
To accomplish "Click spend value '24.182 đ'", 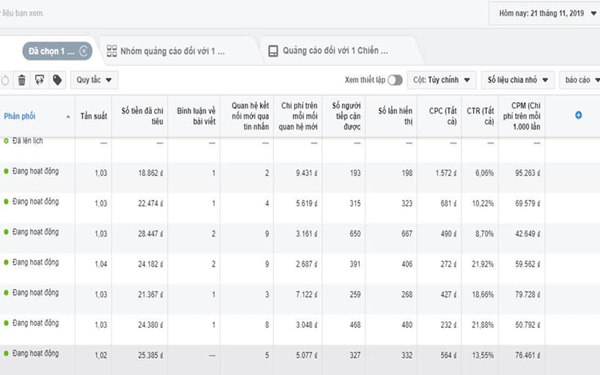I will pyautogui.click(x=151, y=264).
